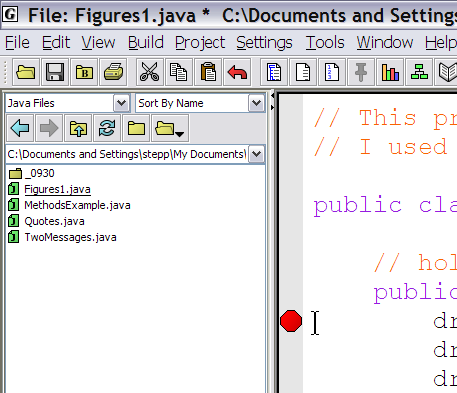This screenshot has height=393, width=457.
Task: Go back with the blue left arrow
Action: click(20, 128)
